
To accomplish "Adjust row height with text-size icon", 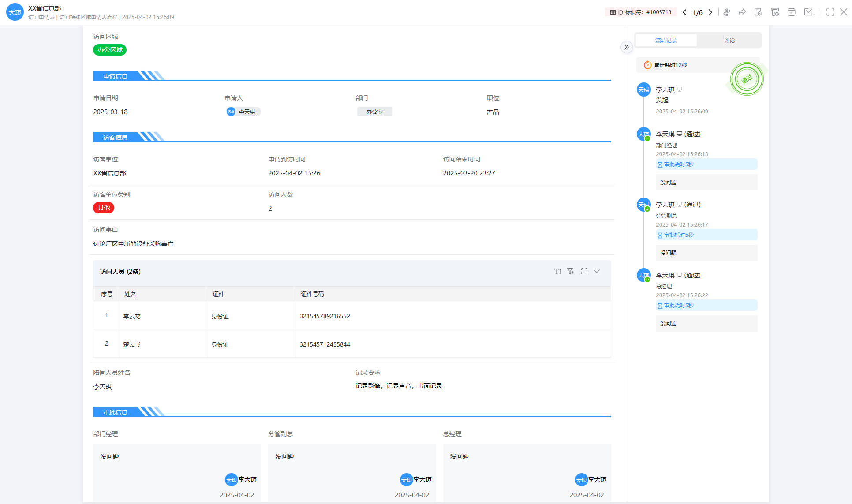I will [x=557, y=271].
